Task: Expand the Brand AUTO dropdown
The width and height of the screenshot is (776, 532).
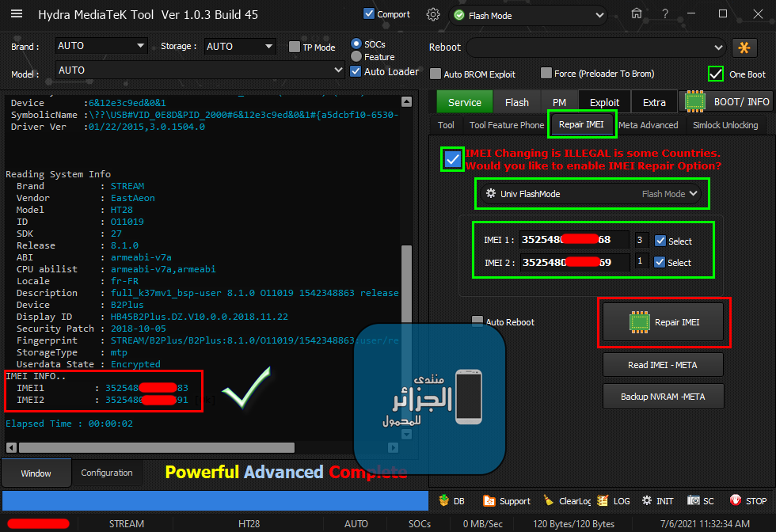Action: point(165,47)
